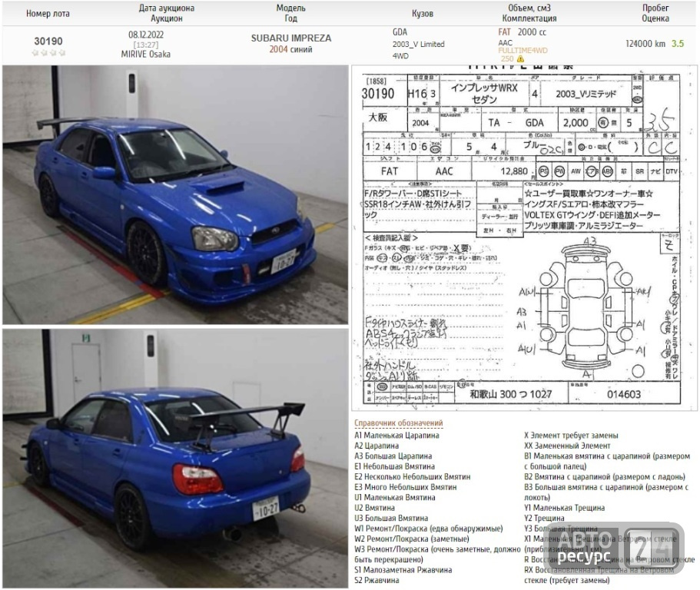Viewport: 700px width, 590px height.
Task: Click legend entry U1 Маленькая Вмятина
Action: pyautogui.click(x=395, y=498)
